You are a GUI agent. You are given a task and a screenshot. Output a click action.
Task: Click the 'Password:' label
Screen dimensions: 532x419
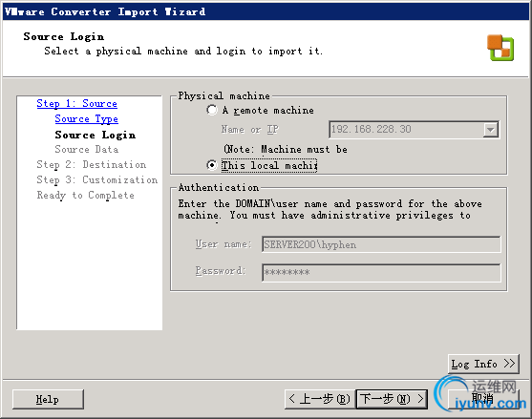(x=221, y=271)
